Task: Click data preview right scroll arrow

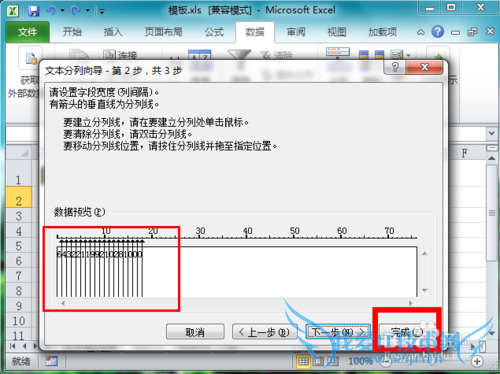Action: [411, 303]
